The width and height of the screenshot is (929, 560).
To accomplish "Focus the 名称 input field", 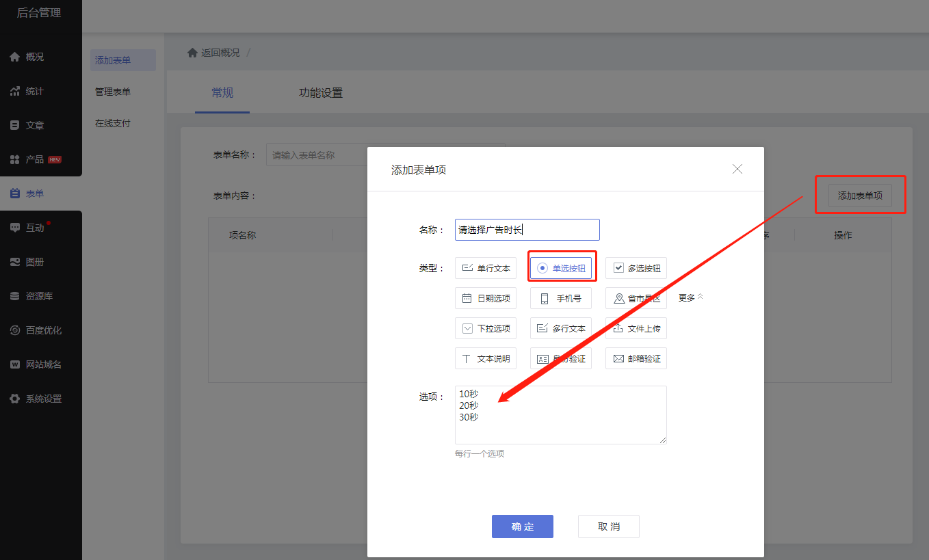I will point(527,230).
